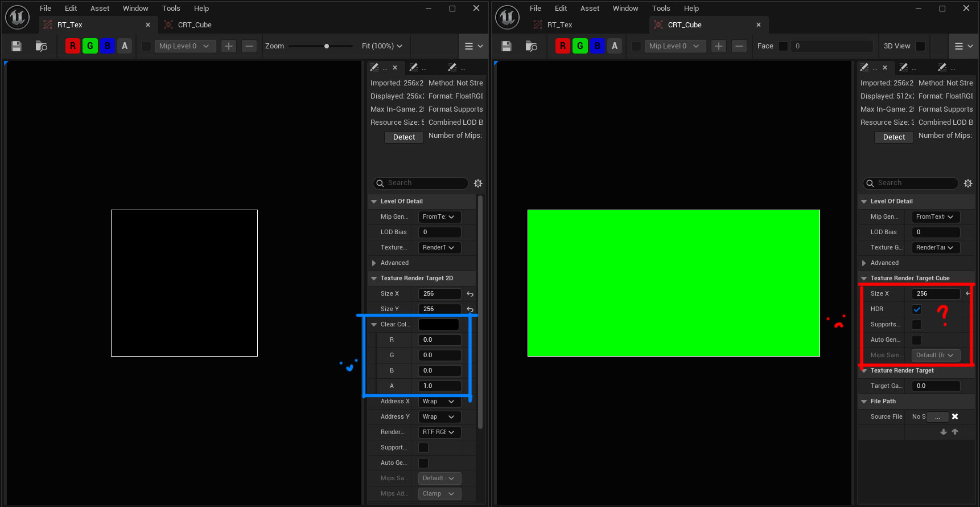Click Detect button in RT_Tex window
980x507 pixels.
click(404, 137)
